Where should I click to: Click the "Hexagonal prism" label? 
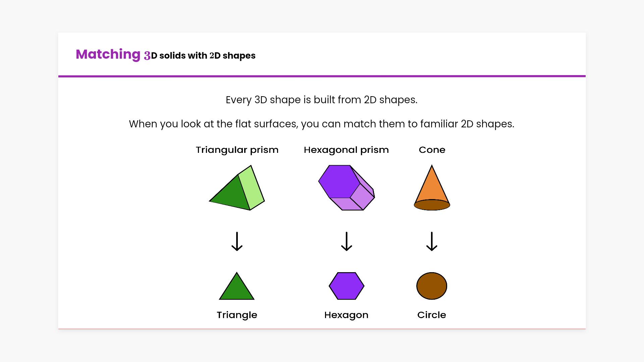[346, 150]
